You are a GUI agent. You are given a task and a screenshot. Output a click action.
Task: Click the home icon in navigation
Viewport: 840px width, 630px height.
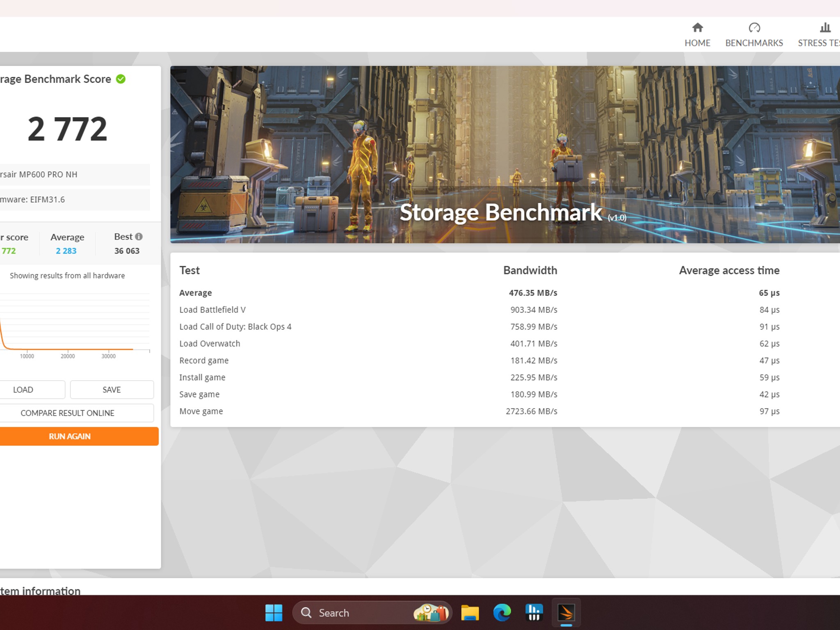(x=697, y=27)
